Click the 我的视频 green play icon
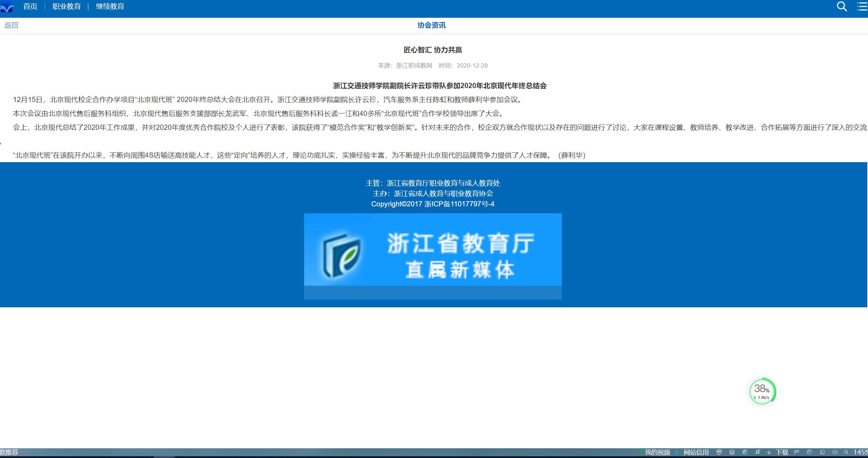The image size is (868, 458). 641,452
